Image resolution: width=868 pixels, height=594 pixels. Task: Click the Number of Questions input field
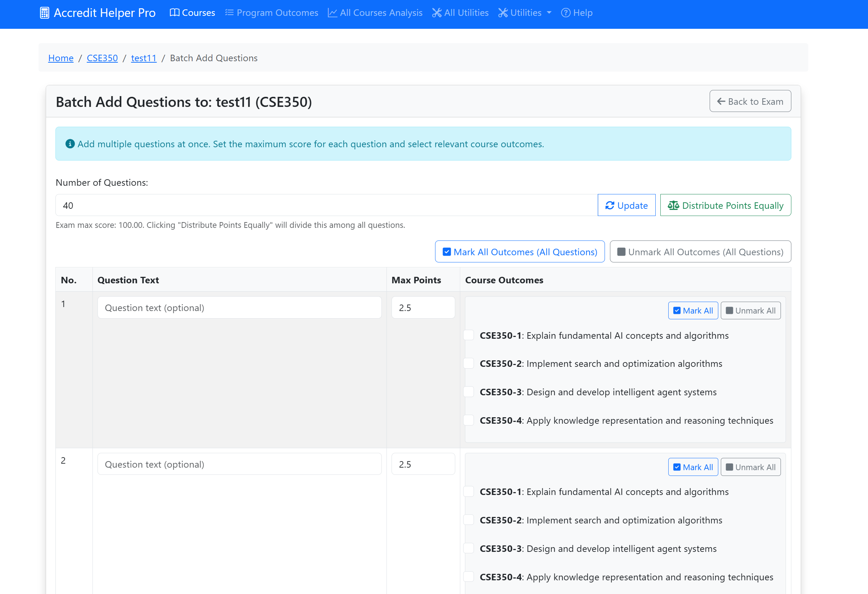coord(326,206)
